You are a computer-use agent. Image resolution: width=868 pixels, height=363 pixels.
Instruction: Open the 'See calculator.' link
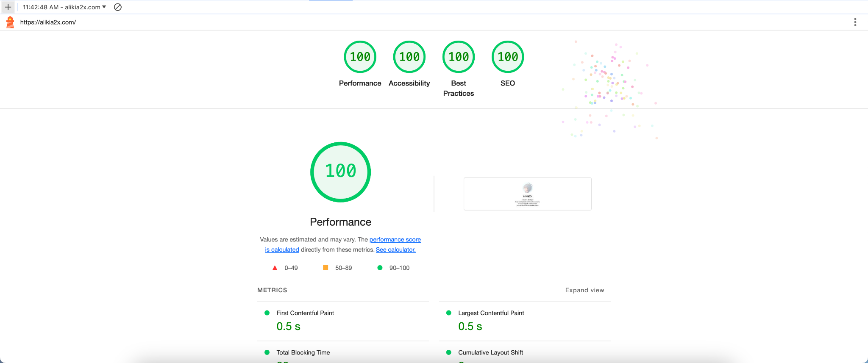pos(396,249)
